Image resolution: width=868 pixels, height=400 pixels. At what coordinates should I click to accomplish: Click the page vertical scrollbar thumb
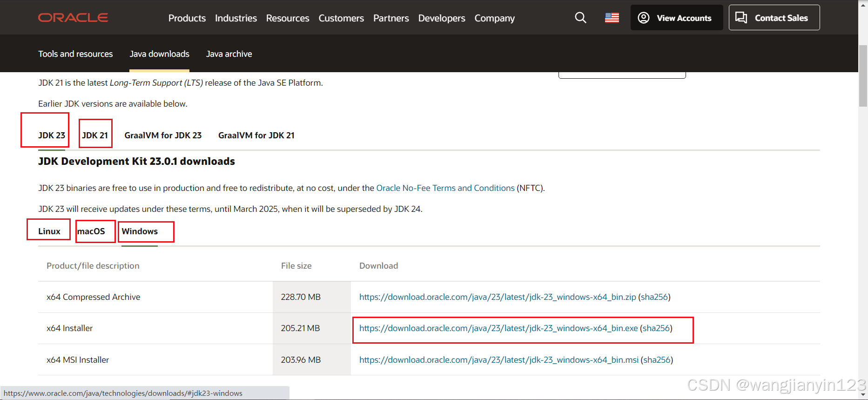pyautogui.click(x=863, y=76)
